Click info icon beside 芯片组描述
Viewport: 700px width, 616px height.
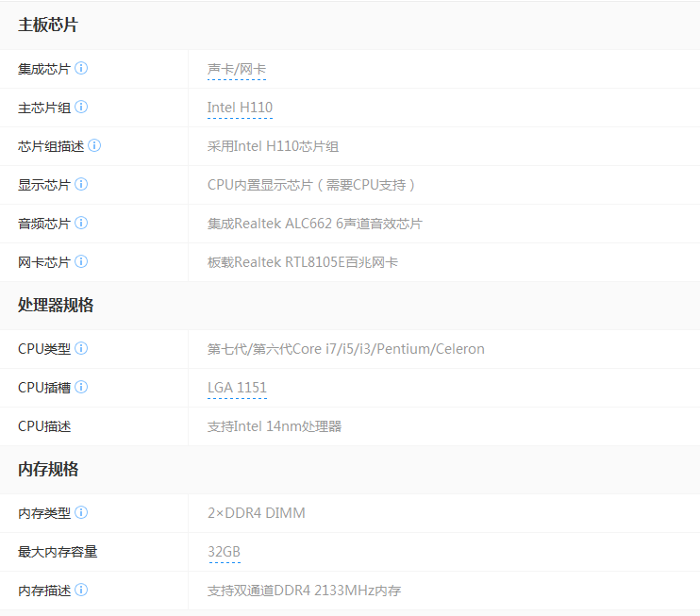click(94, 145)
